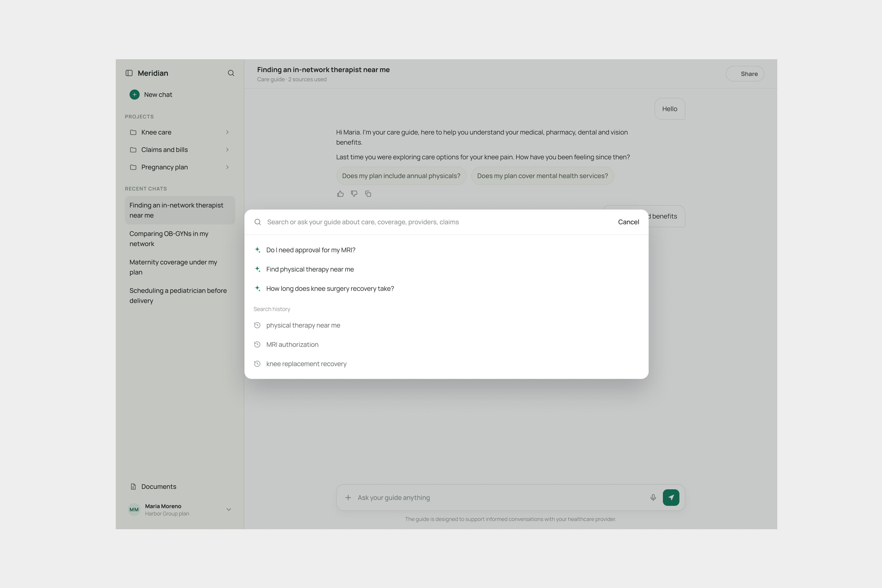Open 'Comparing OB-GYNs in my network' chat
882x588 pixels.
180,239
